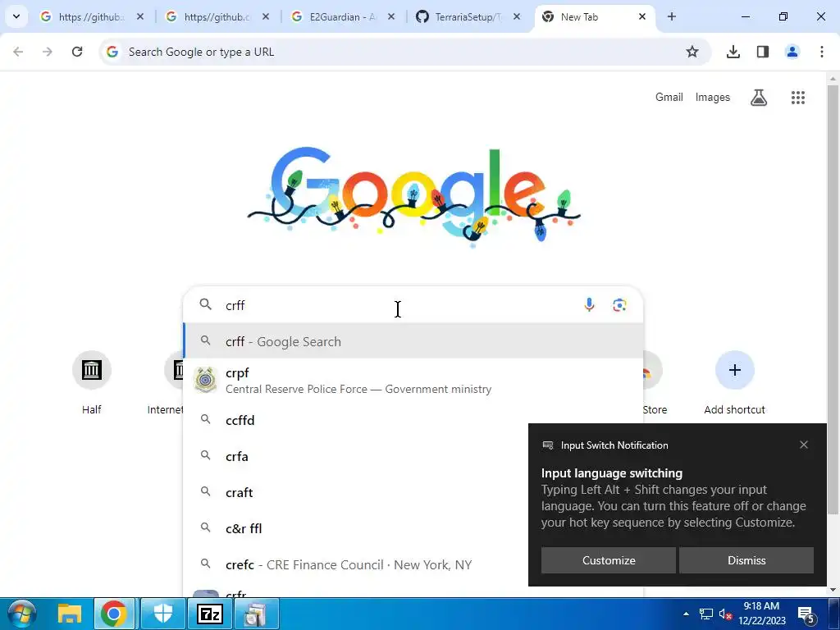This screenshot has height=630, width=840.
Task: Go forward to the next page
Action: click(48, 52)
